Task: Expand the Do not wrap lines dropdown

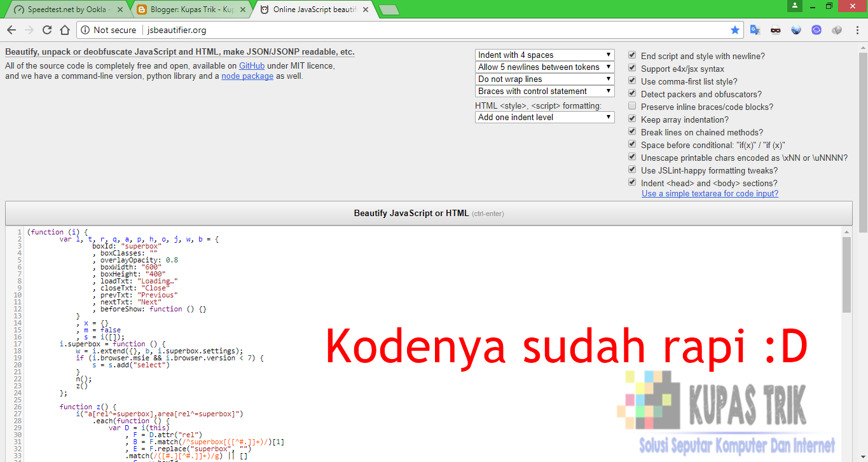Action: [x=544, y=79]
